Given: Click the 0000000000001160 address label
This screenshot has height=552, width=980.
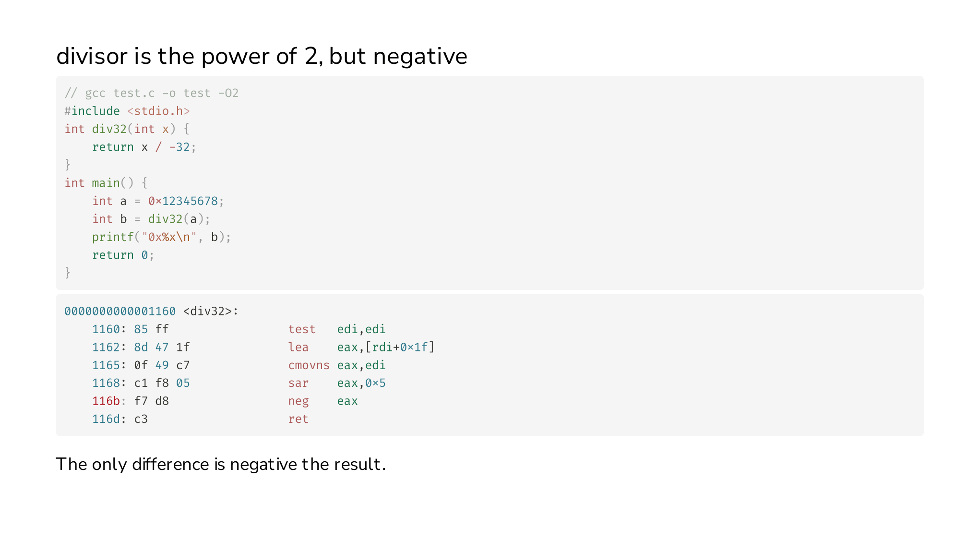Looking at the screenshot, I should [120, 311].
